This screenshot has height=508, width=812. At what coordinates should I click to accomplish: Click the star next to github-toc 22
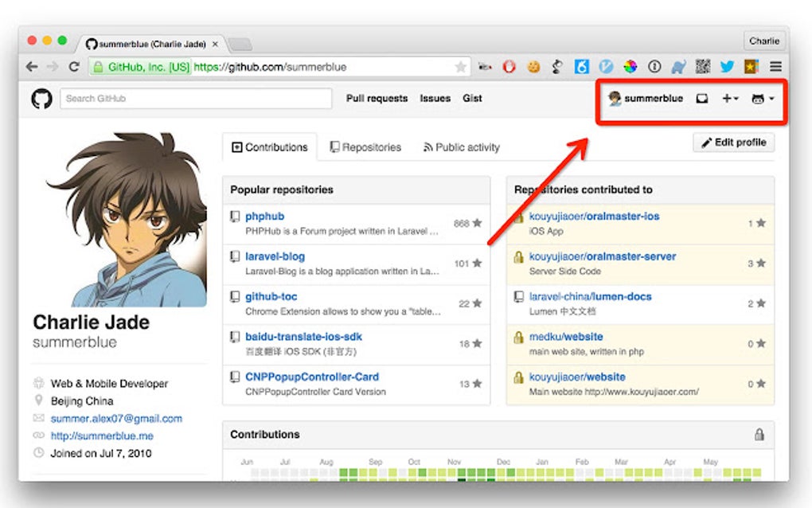(x=477, y=303)
